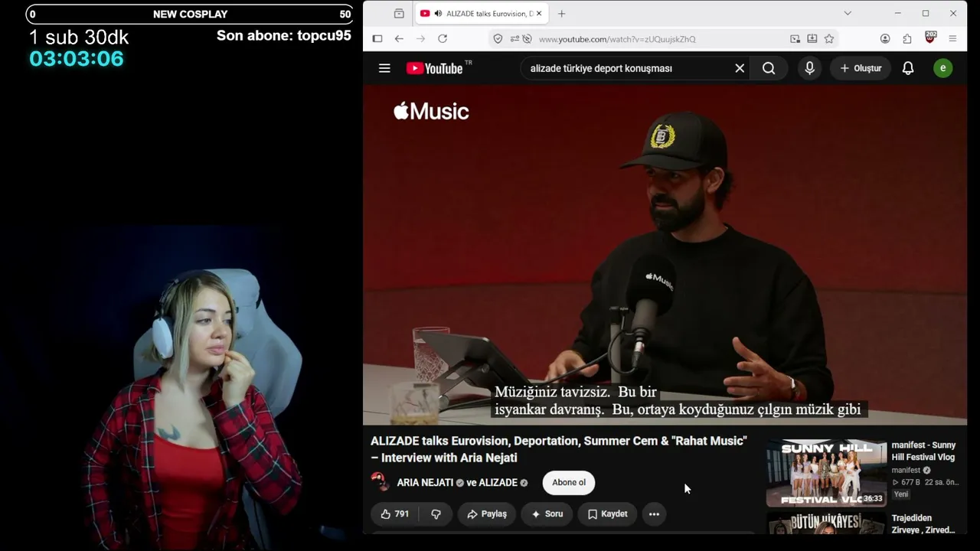
Task: Open ARIA NEJATI channel name link
Action: click(x=425, y=483)
